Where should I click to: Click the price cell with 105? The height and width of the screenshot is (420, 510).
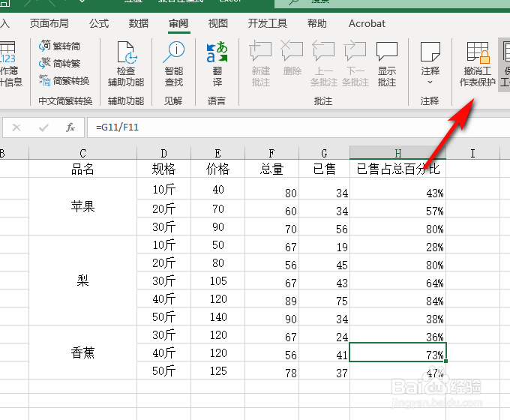pyautogui.click(x=218, y=280)
